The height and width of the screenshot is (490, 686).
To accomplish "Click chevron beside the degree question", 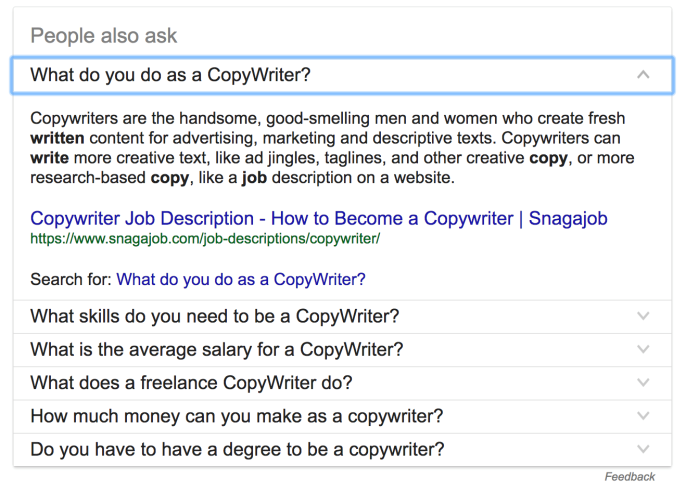I will tap(643, 449).
